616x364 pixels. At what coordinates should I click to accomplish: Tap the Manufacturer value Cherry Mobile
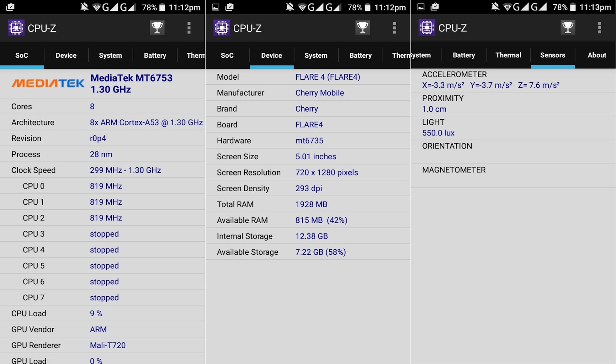click(320, 93)
